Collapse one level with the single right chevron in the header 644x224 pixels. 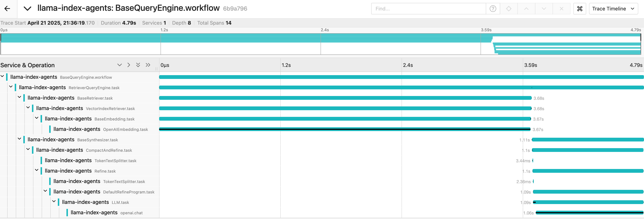[129, 65]
